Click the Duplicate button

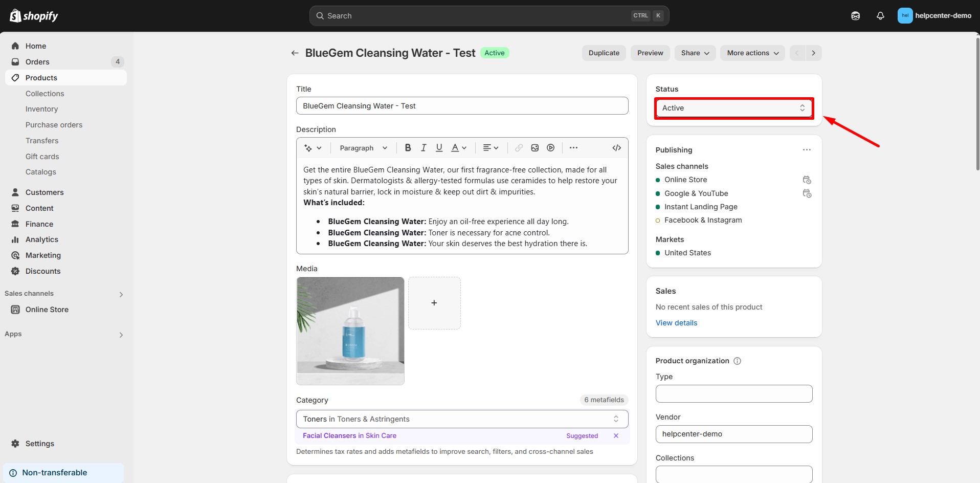point(604,53)
